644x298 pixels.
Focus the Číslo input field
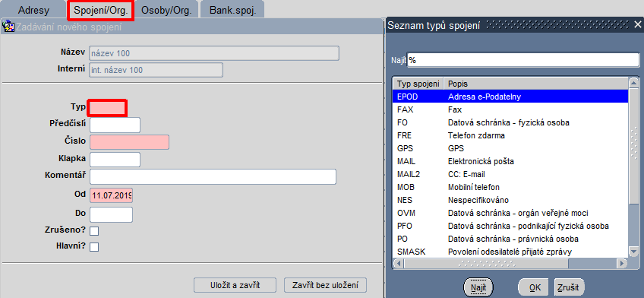pyautogui.click(x=129, y=142)
